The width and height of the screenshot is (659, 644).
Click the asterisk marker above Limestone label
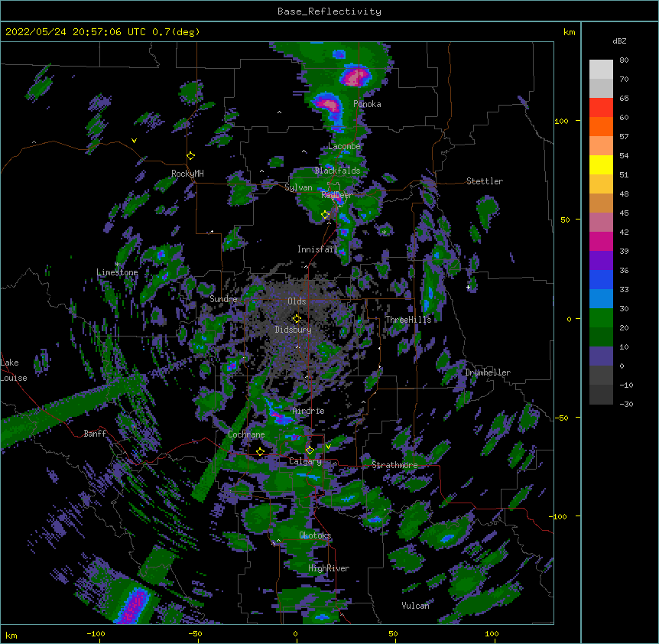coord(117,265)
